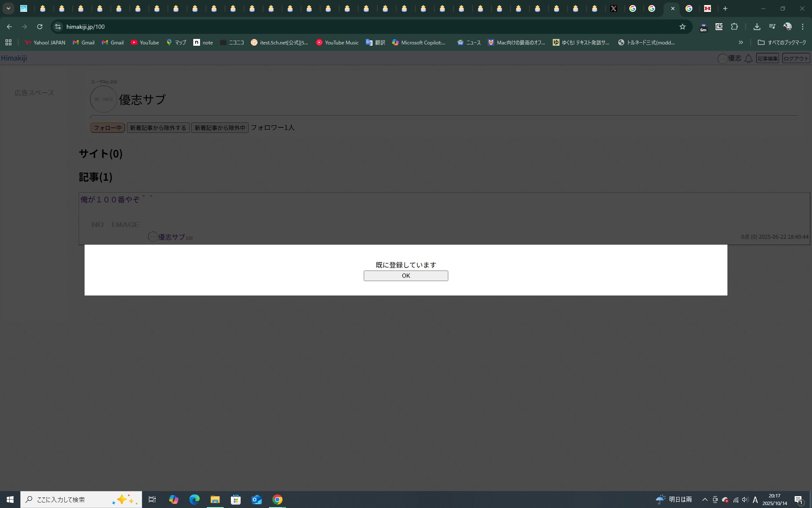Toggle 新着記事から除外中 button
812x508 pixels.
[219, 128]
